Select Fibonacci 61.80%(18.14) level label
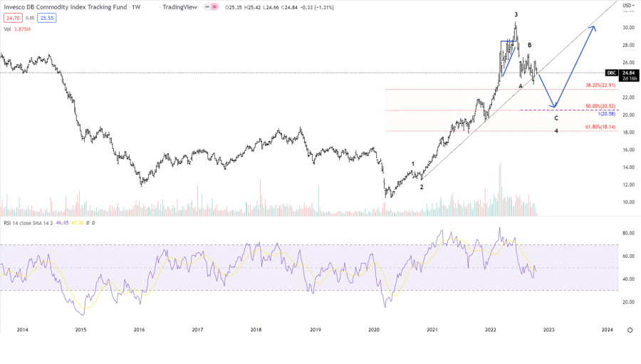This screenshot has width=641, height=364. [600, 127]
